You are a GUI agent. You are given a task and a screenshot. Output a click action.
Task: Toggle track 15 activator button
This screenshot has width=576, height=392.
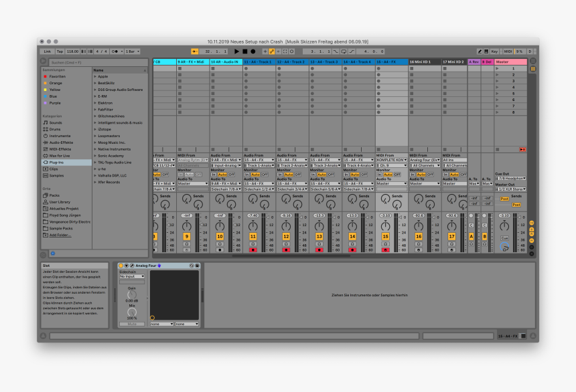coord(385,236)
